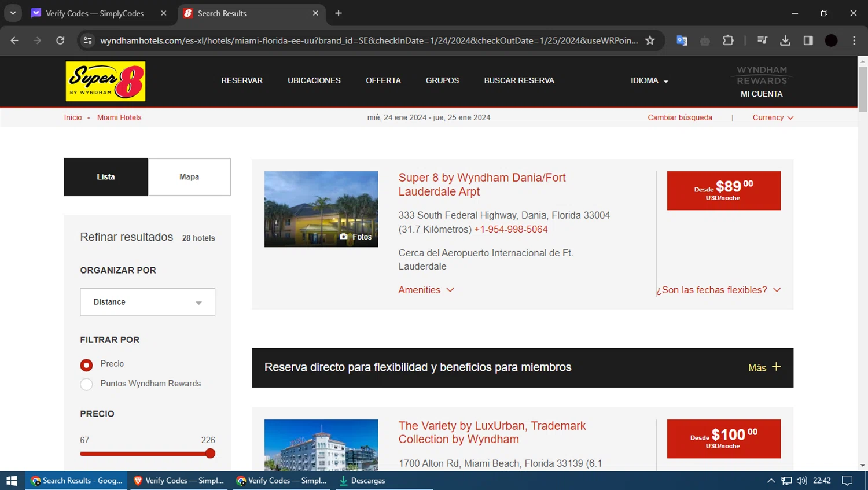This screenshot has width=868, height=490.
Task: Switch to the Mapa view tab
Action: pos(189,177)
